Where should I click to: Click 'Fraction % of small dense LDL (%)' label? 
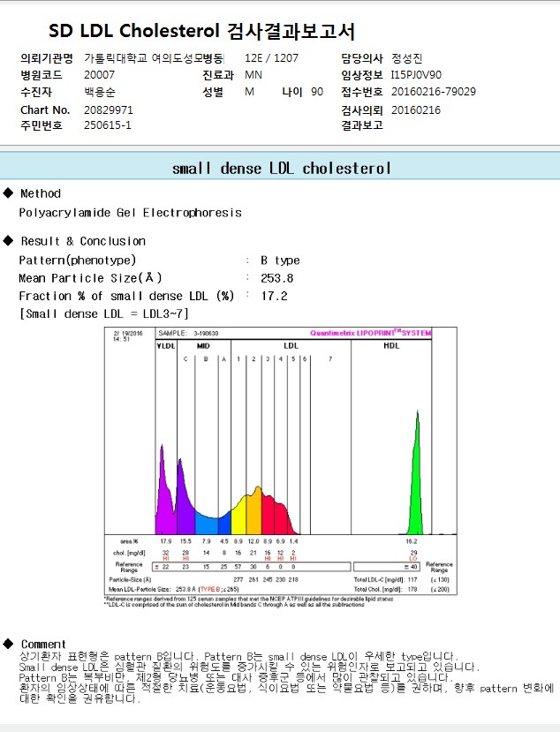[126, 296]
